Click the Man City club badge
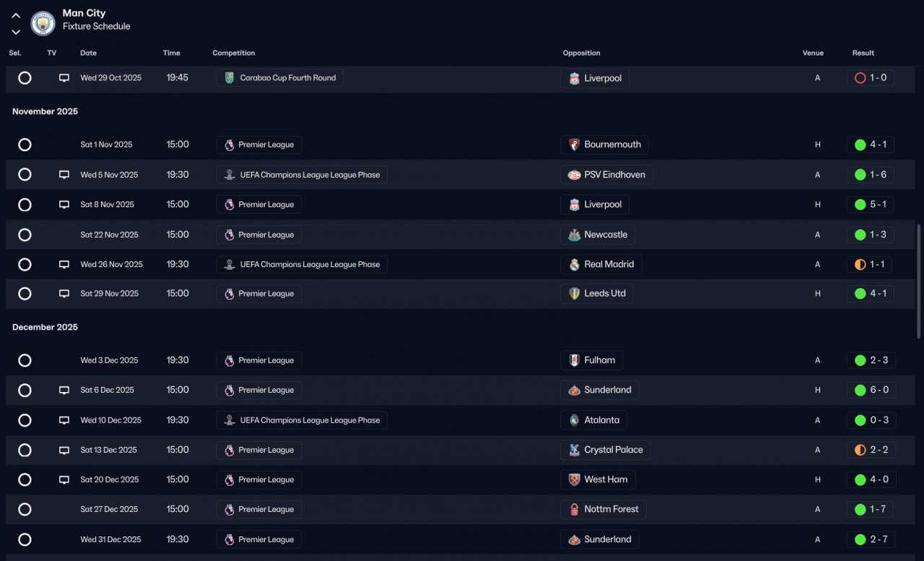Image resolution: width=924 pixels, height=561 pixels. [43, 24]
